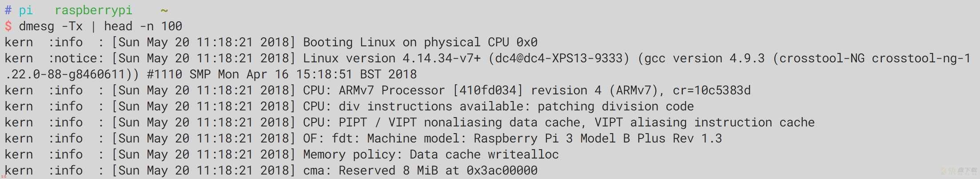Click the pipe character in command
The image size is (980, 179).
93,26
